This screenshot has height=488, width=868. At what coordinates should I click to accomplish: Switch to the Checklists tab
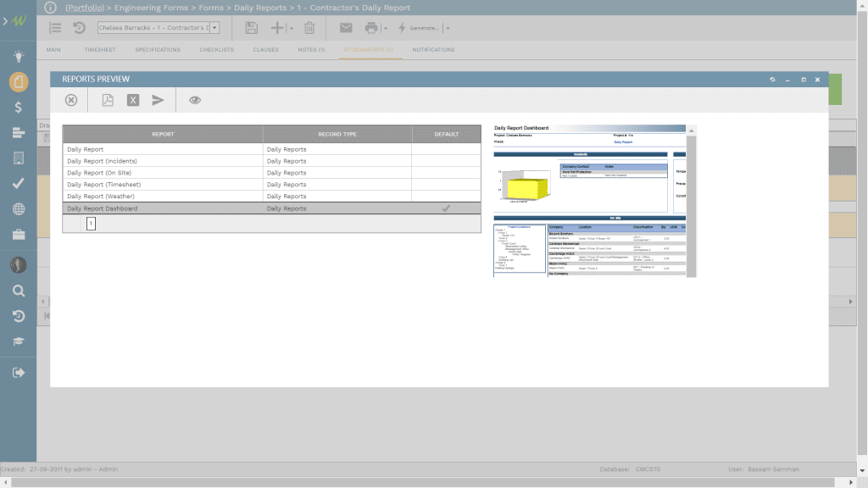pyautogui.click(x=216, y=50)
